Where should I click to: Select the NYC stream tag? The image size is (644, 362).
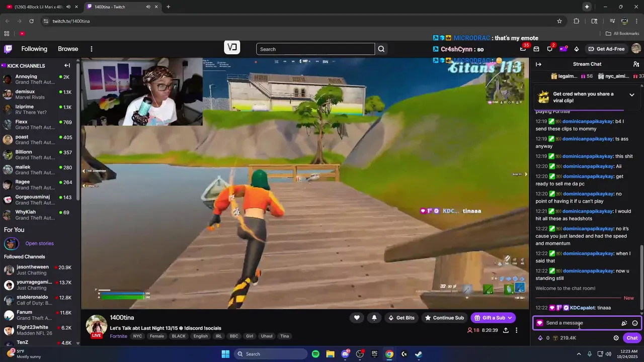point(137,336)
